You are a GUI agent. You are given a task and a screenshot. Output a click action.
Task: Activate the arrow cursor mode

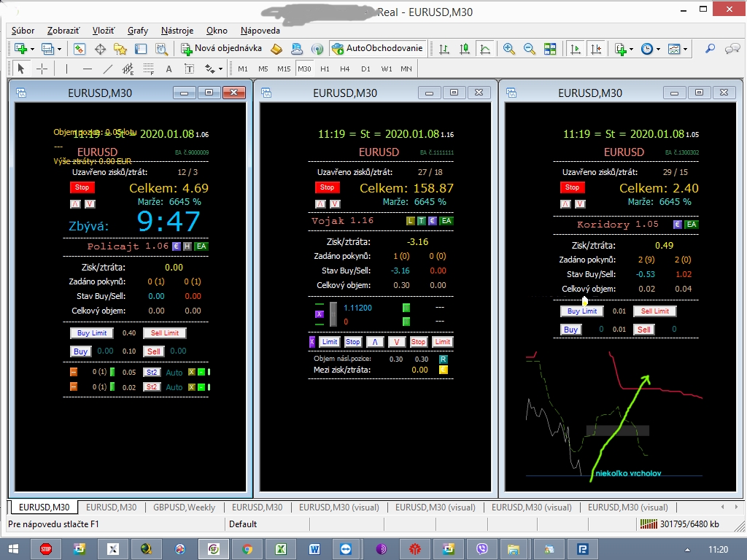pos(21,69)
